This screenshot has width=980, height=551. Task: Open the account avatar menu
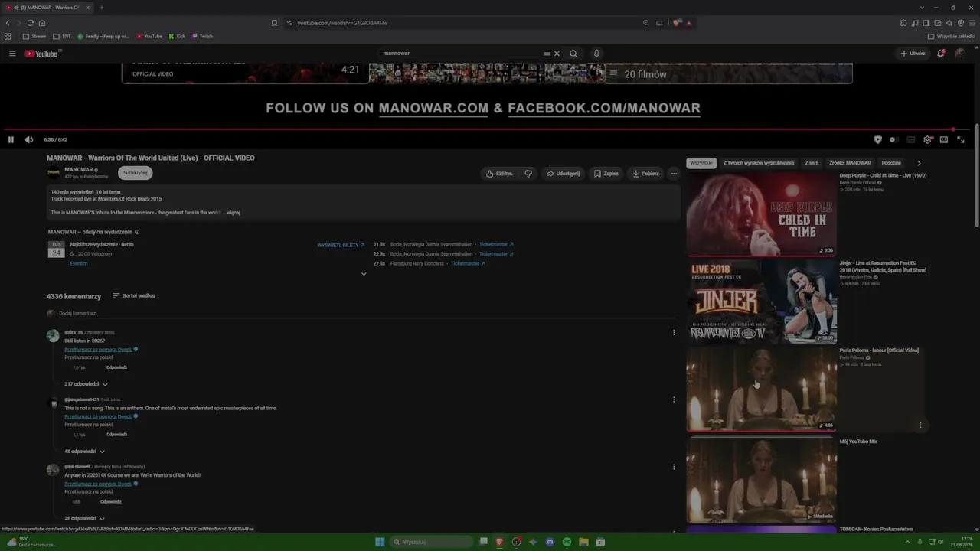960,54
